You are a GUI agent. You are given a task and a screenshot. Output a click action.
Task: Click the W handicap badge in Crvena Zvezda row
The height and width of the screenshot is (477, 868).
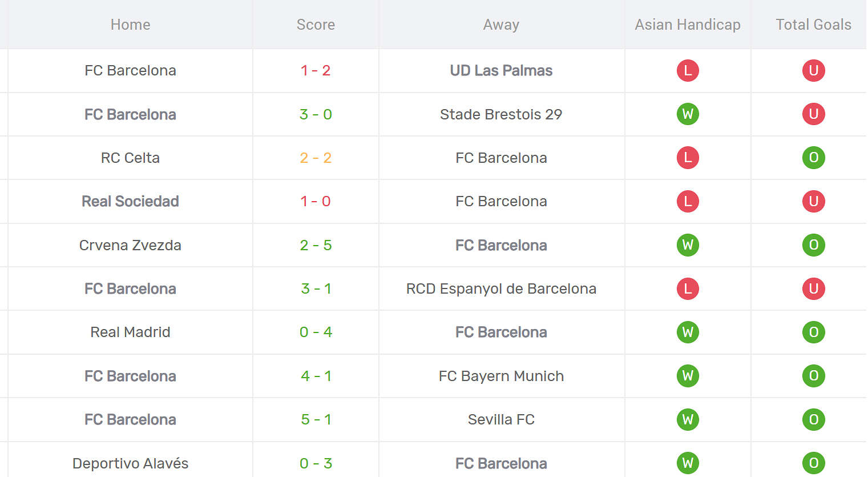pyautogui.click(x=688, y=245)
